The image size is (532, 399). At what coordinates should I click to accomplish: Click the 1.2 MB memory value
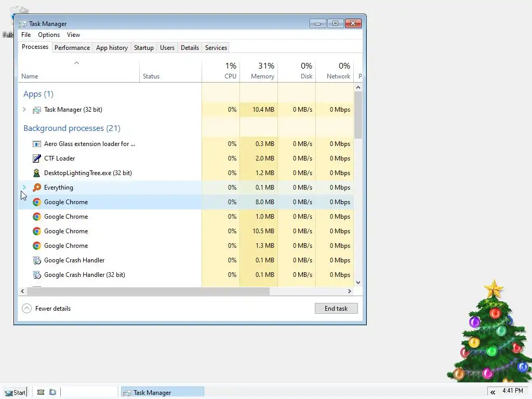[264, 173]
